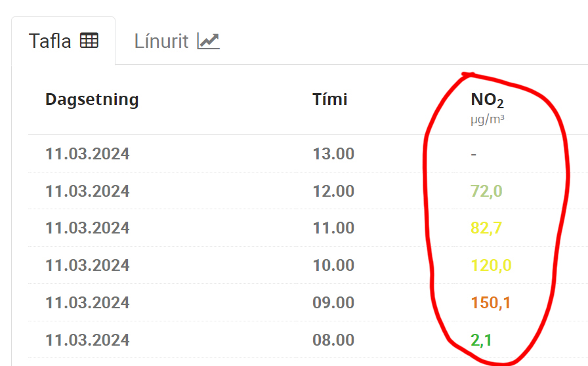Select the 72,0 NO2 value

pyautogui.click(x=486, y=192)
